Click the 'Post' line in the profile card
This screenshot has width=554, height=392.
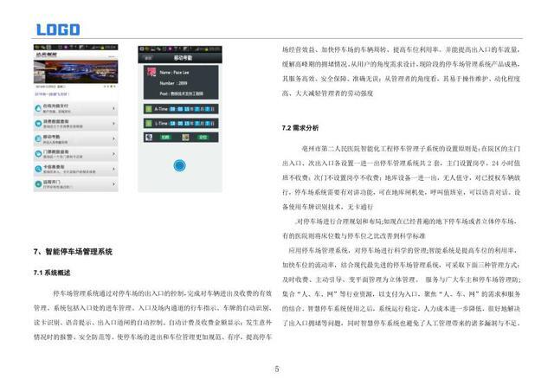[x=181, y=93]
